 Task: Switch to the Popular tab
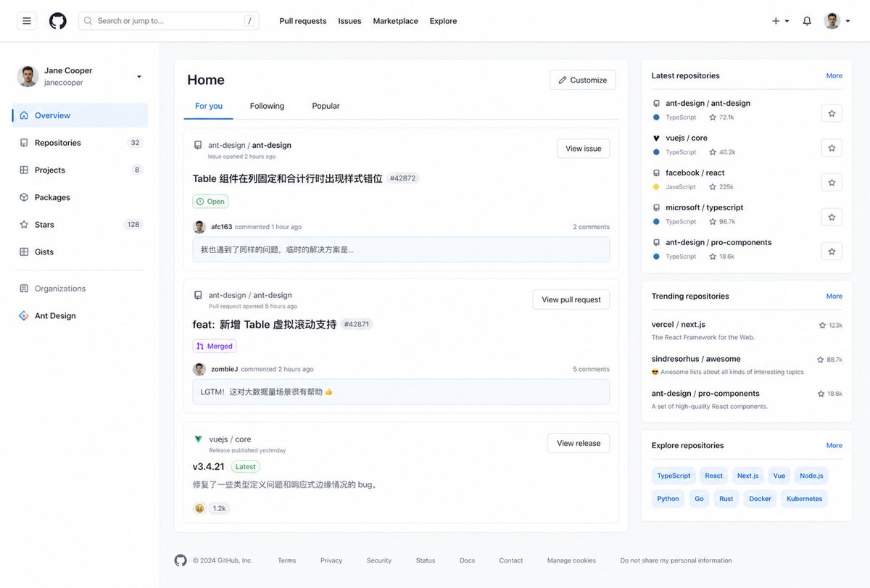point(326,106)
